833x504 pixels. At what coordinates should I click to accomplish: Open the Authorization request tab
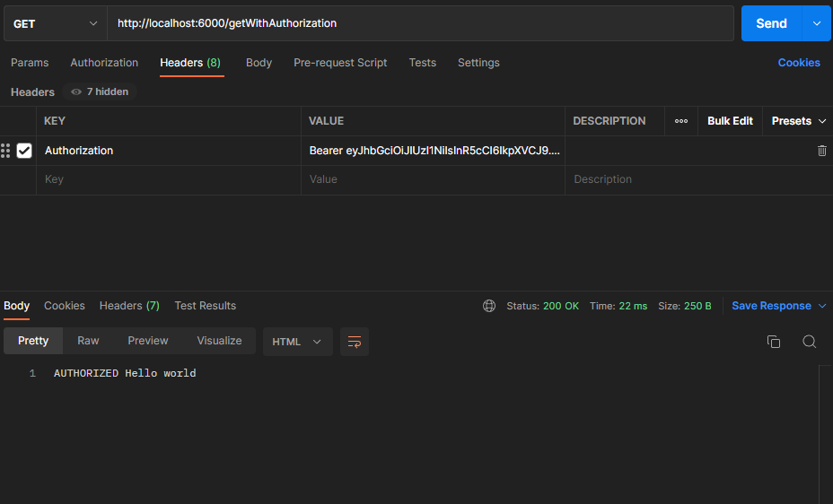coord(104,63)
